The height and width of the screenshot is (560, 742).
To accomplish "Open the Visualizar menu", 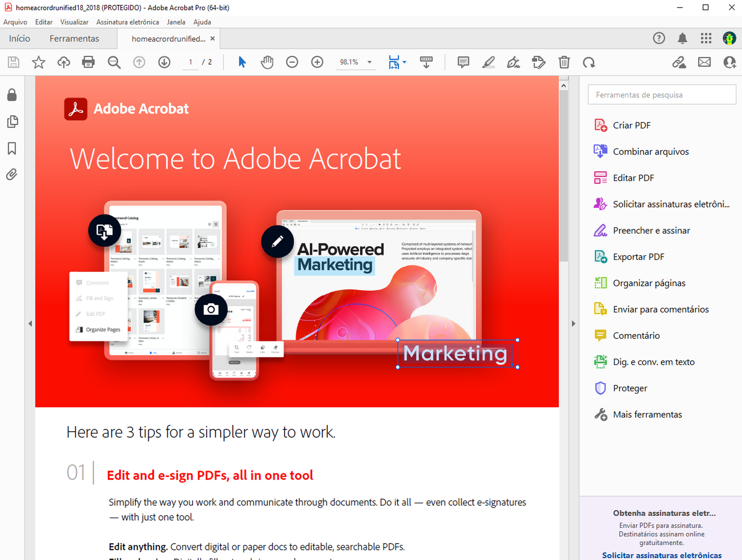I will pos(74,22).
